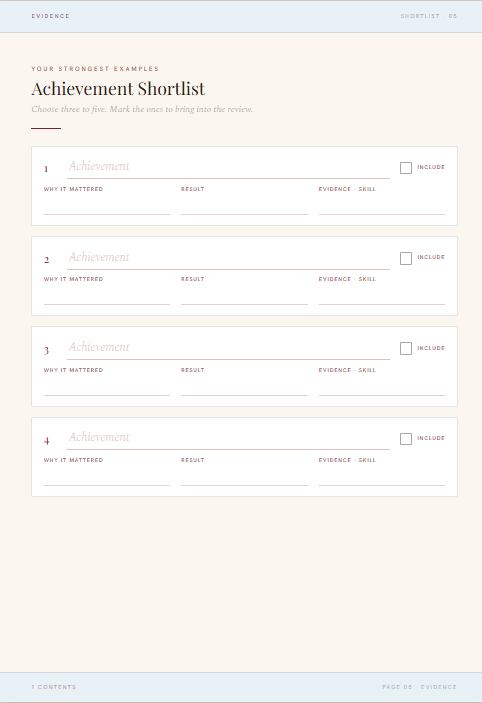The width and height of the screenshot is (482, 703).
Task: Click the Achievement field in card 1
Action: pyautogui.click(x=228, y=167)
